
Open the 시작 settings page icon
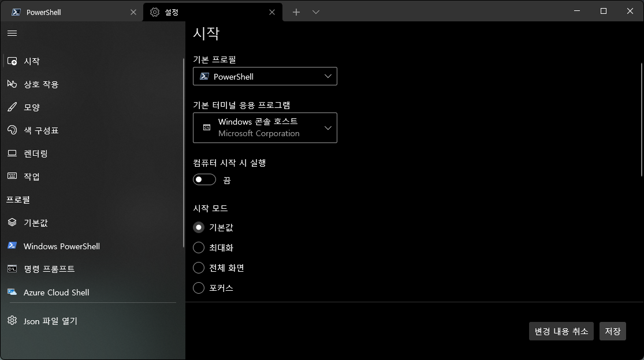[12, 61]
